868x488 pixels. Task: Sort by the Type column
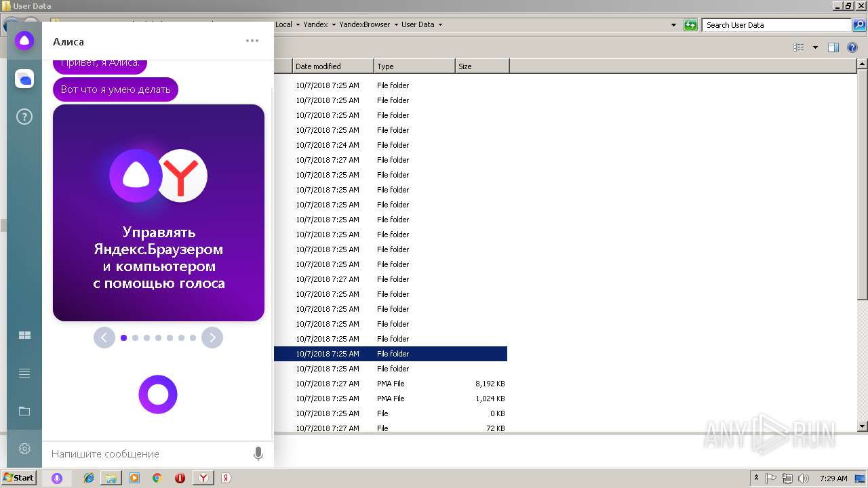tap(414, 66)
